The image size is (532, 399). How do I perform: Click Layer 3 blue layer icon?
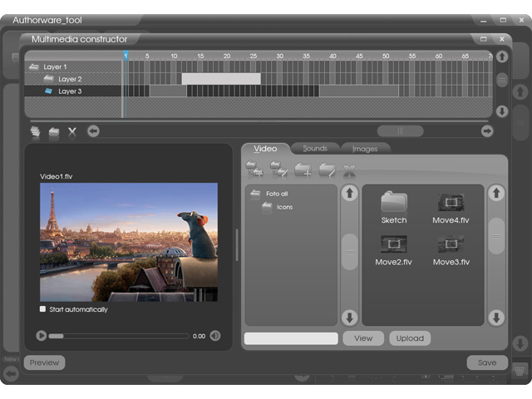click(x=49, y=91)
